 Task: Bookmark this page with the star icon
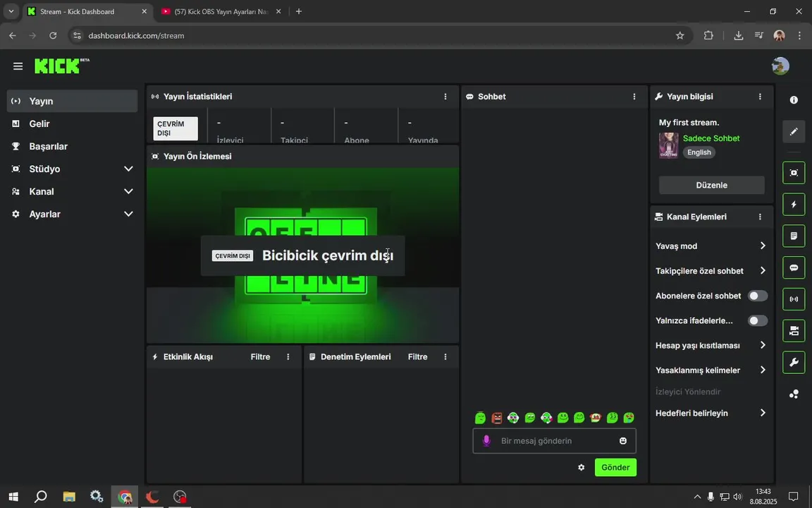[x=679, y=36]
